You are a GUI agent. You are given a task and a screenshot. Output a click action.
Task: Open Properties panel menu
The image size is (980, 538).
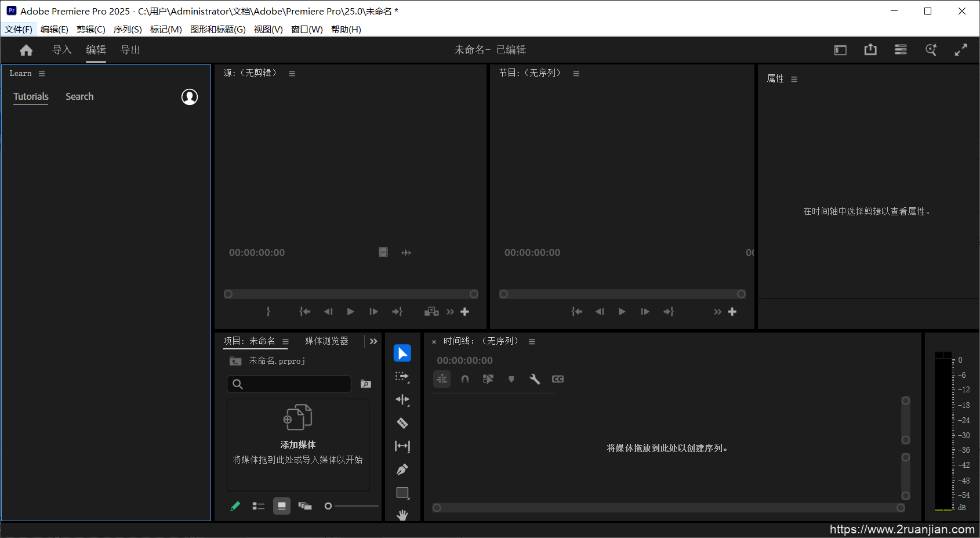794,80
